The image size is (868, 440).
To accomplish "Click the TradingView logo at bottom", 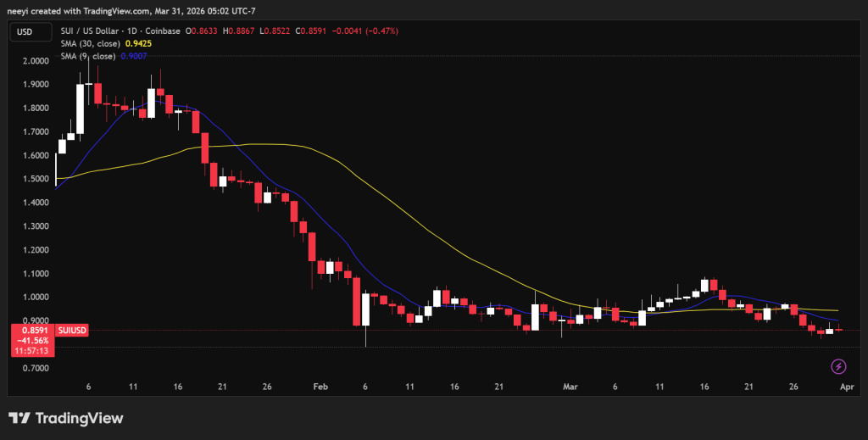I will [66, 418].
